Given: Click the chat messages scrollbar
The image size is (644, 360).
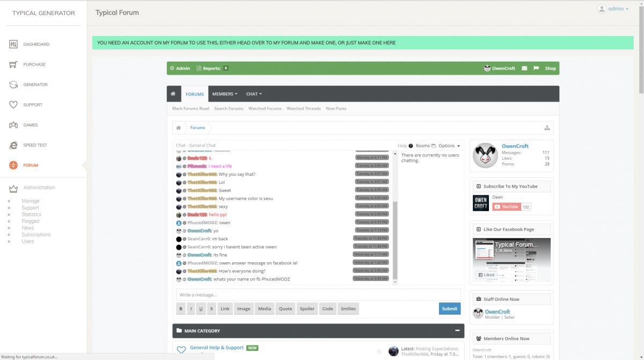Looking at the screenshot, I should [396, 241].
